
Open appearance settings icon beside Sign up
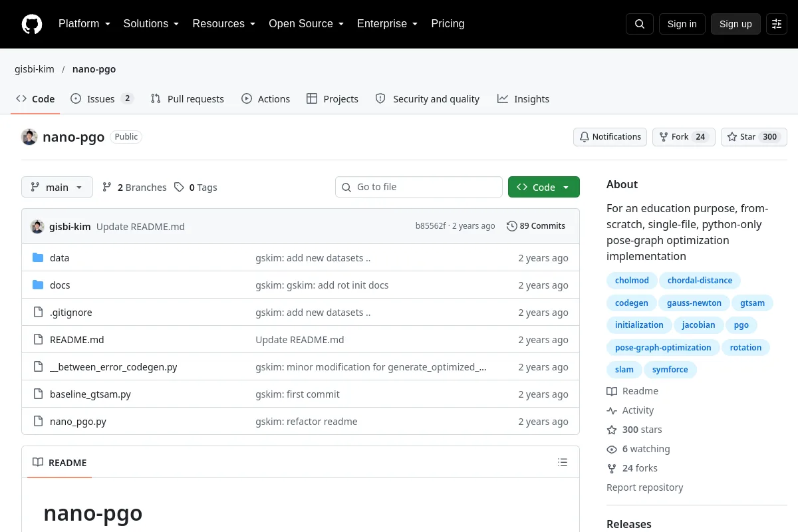[777, 24]
